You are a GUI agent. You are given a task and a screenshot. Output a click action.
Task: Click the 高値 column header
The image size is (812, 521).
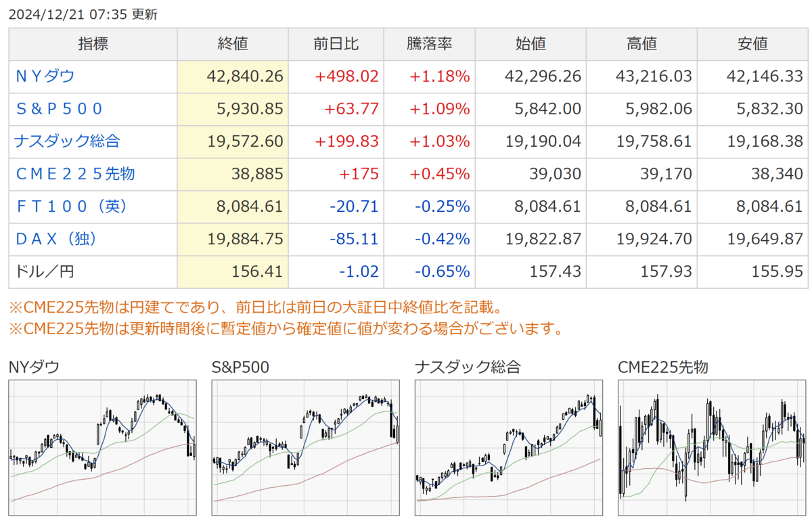point(641,44)
